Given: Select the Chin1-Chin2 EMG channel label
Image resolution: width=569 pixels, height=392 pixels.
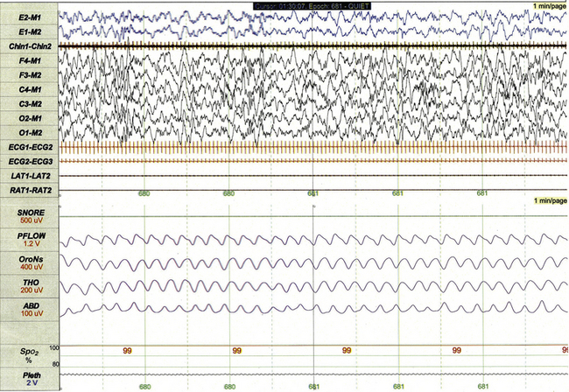Looking at the screenshot, I should click(x=29, y=45).
